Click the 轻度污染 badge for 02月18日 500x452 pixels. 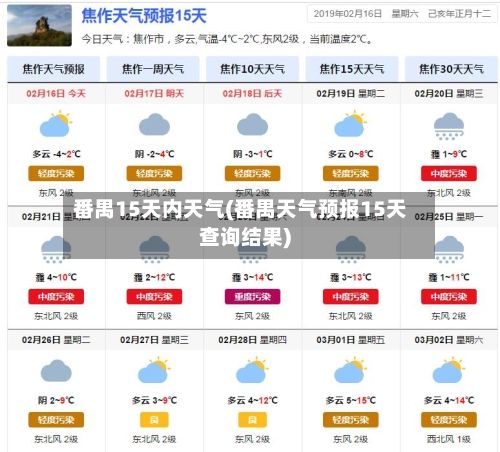coord(252,173)
